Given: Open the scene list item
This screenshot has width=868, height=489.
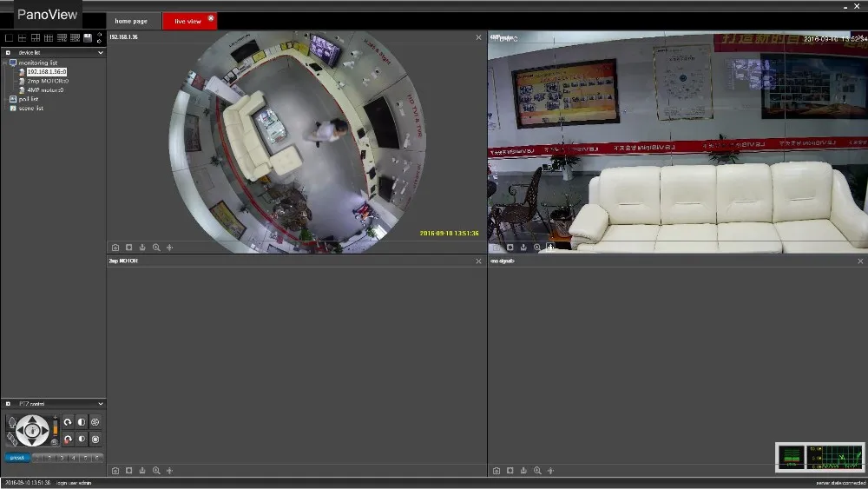Looking at the screenshot, I should point(30,108).
